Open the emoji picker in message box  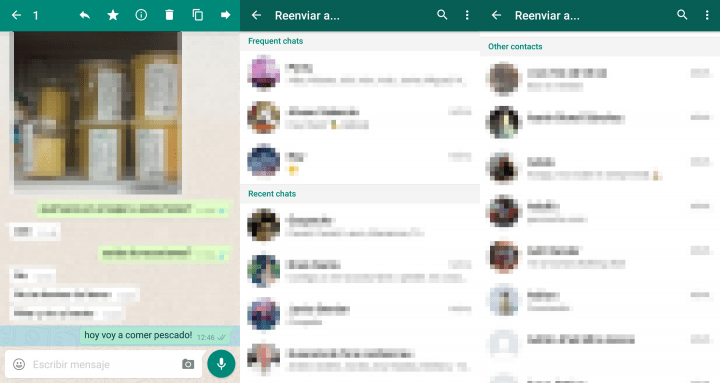19,364
